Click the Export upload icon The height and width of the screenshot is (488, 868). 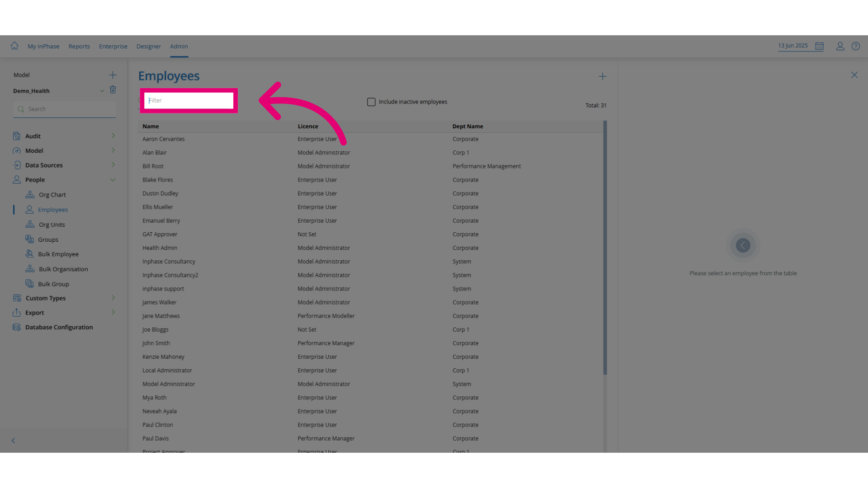[x=17, y=313]
